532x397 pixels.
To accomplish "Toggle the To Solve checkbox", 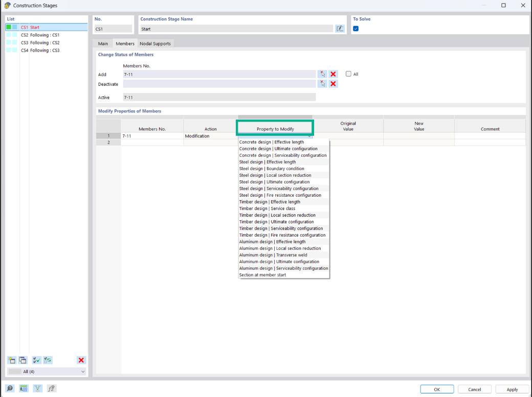I will 356,29.
